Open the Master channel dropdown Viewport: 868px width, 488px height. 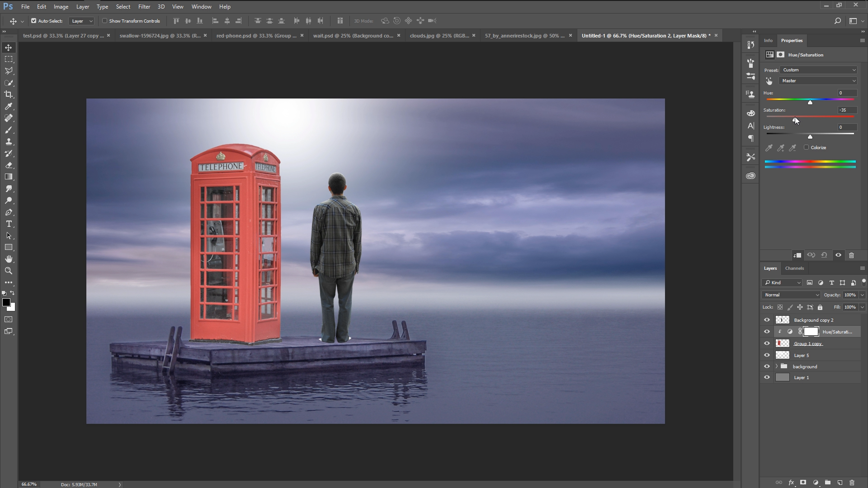(819, 81)
